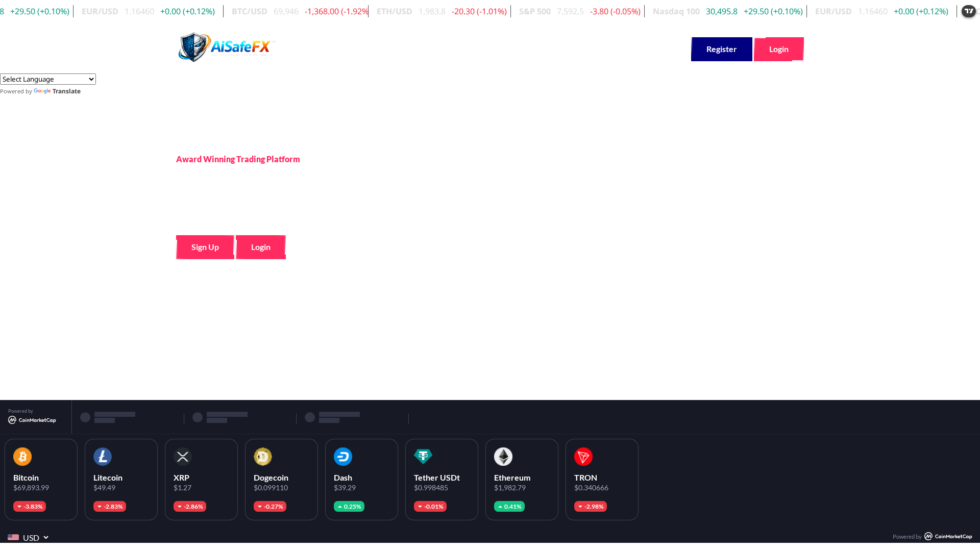
Task: Click the TRON coin icon
Action: click(x=583, y=457)
